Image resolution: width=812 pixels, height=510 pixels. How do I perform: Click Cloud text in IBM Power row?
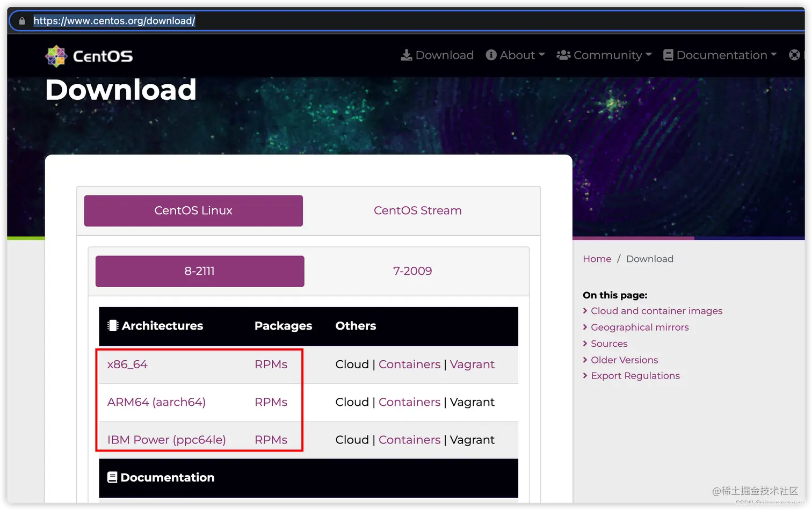pos(352,440)
